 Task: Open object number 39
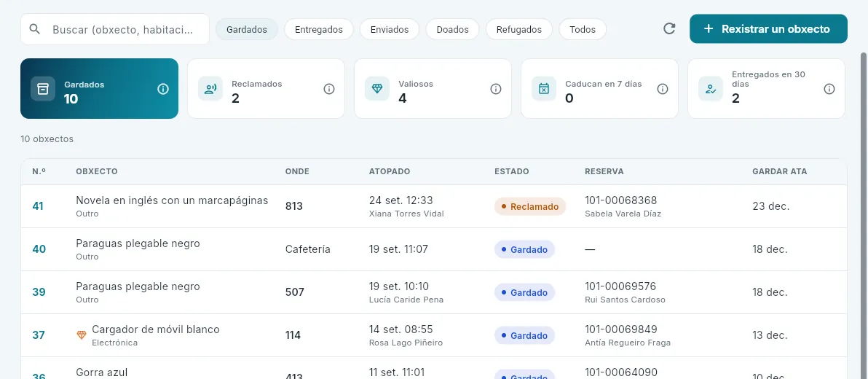(x=39, y=292)
